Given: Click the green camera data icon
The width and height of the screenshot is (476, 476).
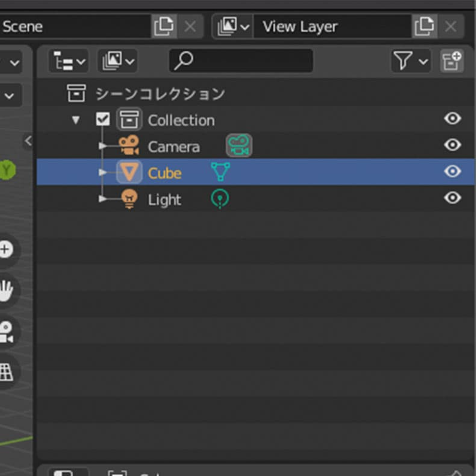Looking at the screenshot, I should pos(239,145).
